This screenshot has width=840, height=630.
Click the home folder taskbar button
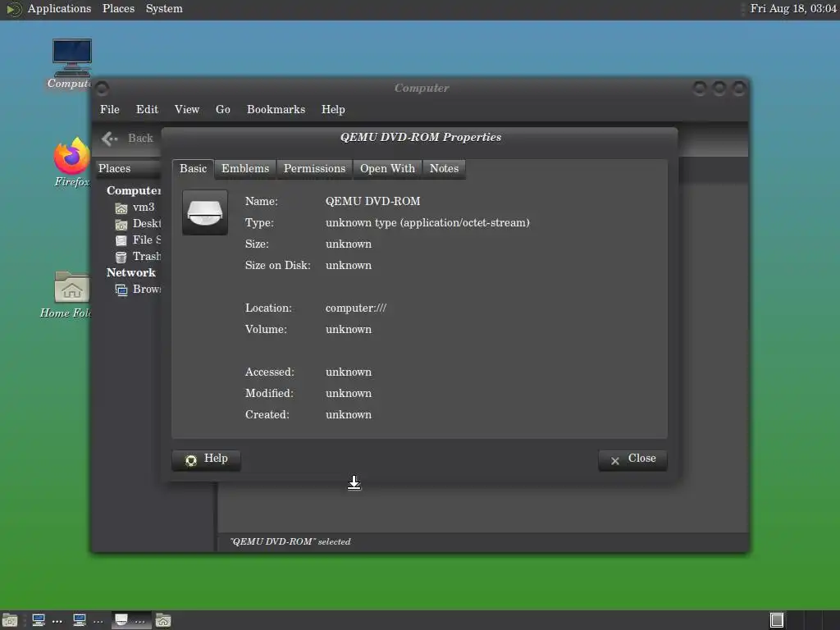(x=163, y=620)
